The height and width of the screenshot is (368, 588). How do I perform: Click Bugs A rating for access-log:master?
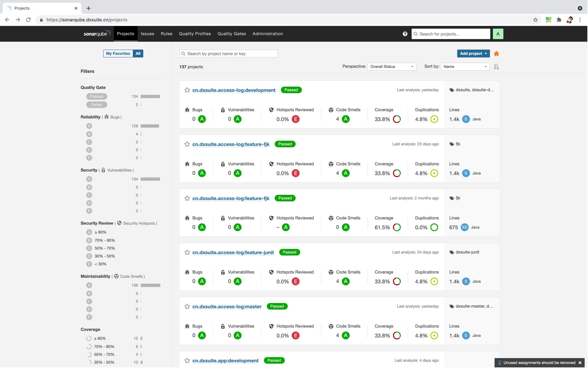(202, 336)
